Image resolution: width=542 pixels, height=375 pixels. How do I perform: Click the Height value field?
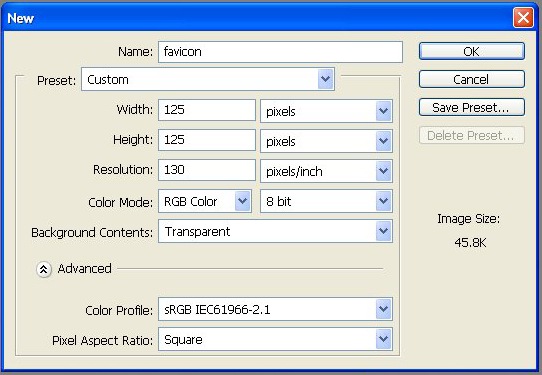[x=207, y=140]
